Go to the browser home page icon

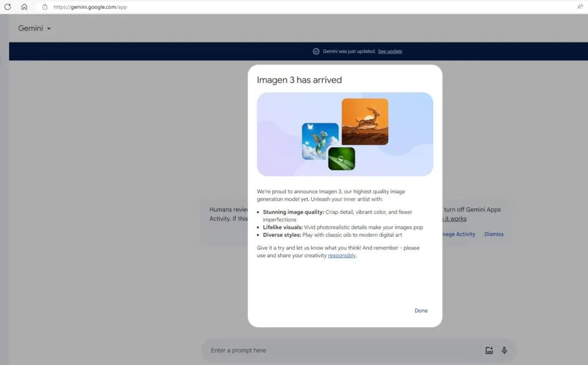[24, 7]
